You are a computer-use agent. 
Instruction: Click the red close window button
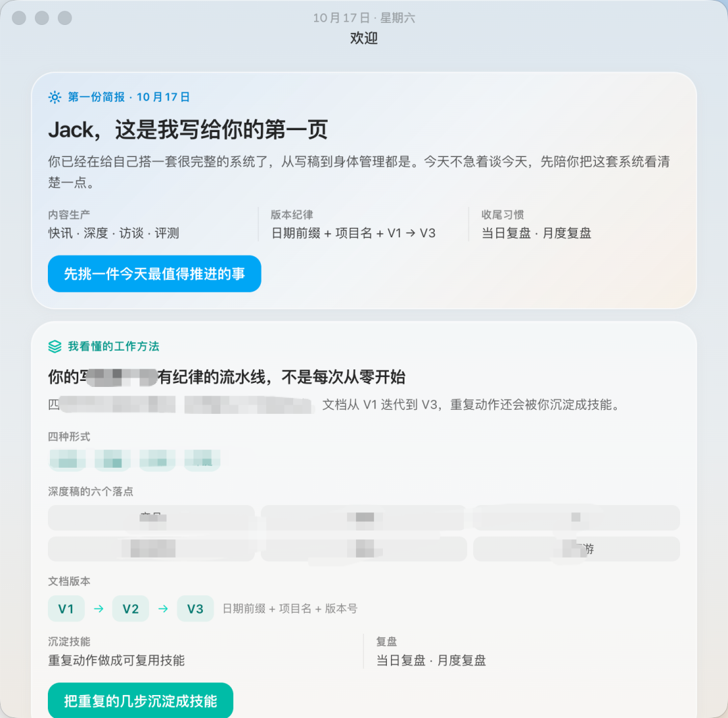point(19,18)
